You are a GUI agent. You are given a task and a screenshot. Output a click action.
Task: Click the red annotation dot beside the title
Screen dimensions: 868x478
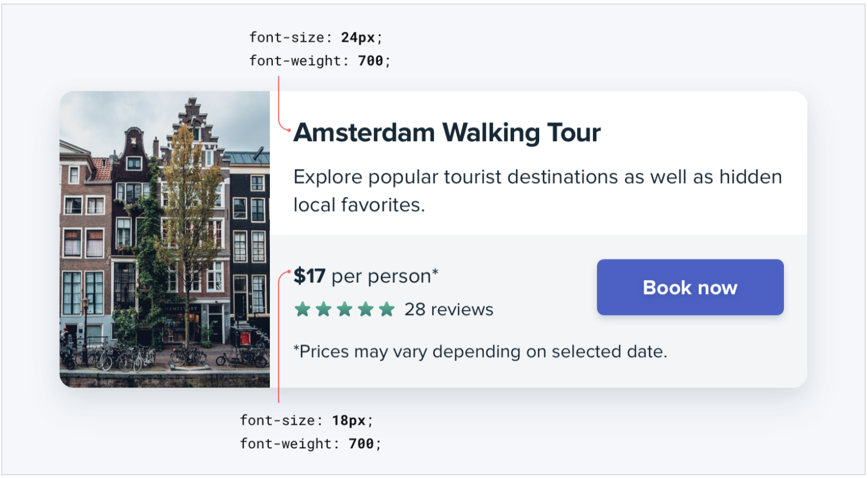click(x=290, y=130)
